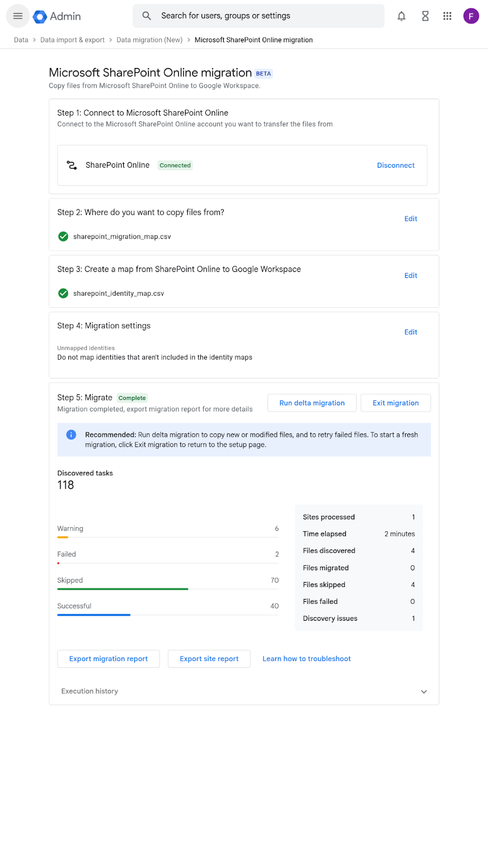Image resolution: width=488 pixels, height=868 pixels.
Task: Click the SharePoint Online connector icon
Action: click(x=72, y=165)
